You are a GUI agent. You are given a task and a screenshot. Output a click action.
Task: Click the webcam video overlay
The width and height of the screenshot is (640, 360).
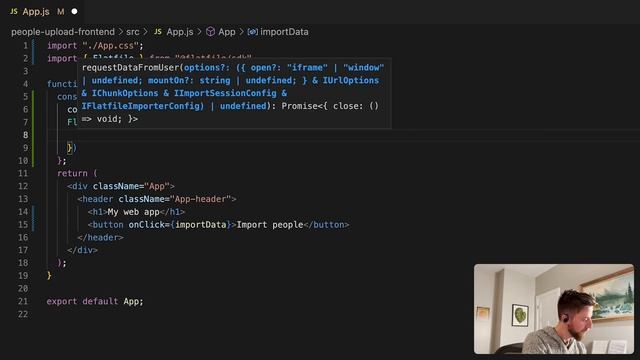point(554,309)
